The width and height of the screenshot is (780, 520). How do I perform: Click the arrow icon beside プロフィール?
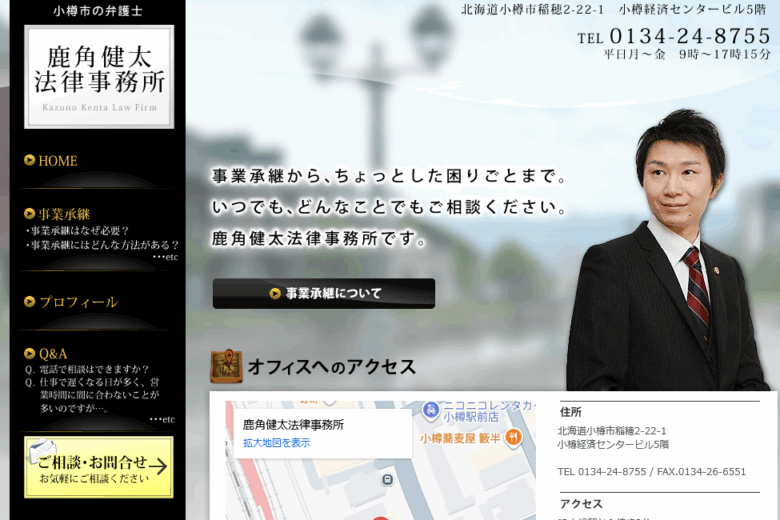pos(30,302)
